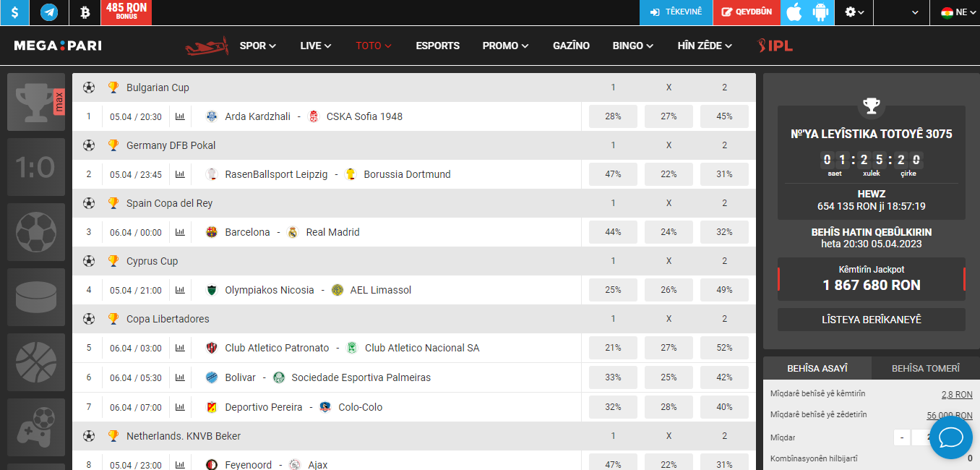Switch to BEHÎSA ASAYÎ tab

pyautogui.click(x=817, y=369)
